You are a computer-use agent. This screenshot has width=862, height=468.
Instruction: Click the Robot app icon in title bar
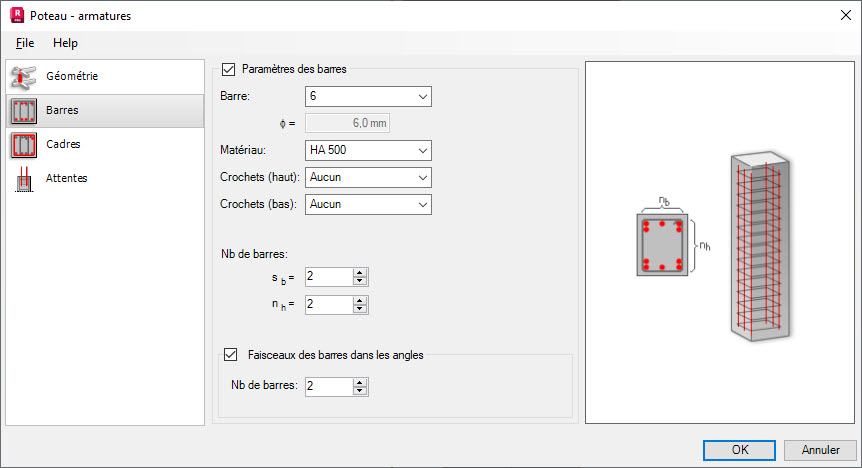[16, 15]
